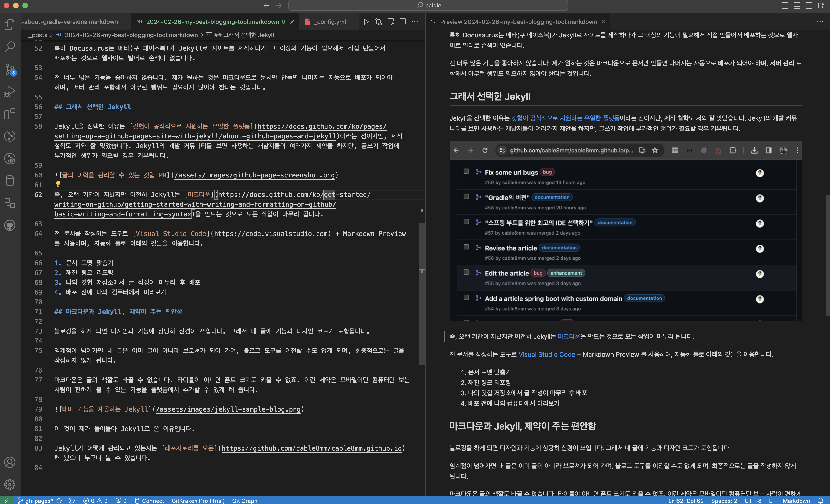Click the error/warning count in status bar

tap(92, 501)
